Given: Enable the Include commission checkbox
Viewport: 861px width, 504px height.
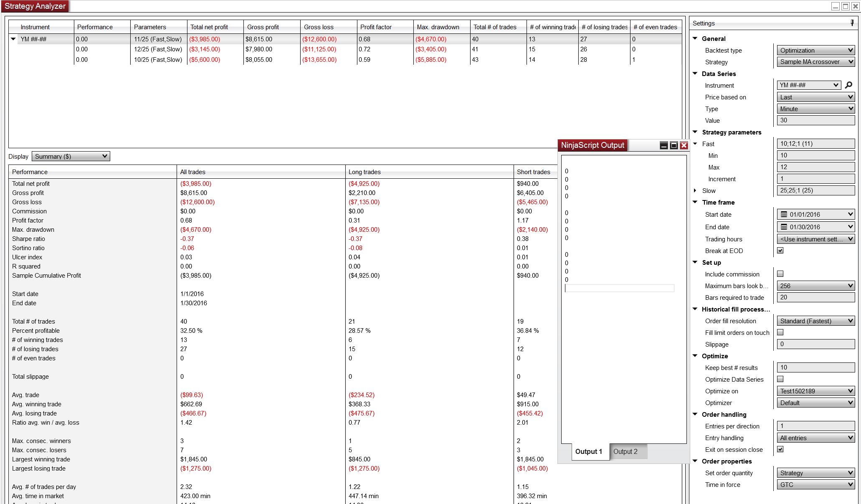Looking at the screenshot, I should click(780, 274).
